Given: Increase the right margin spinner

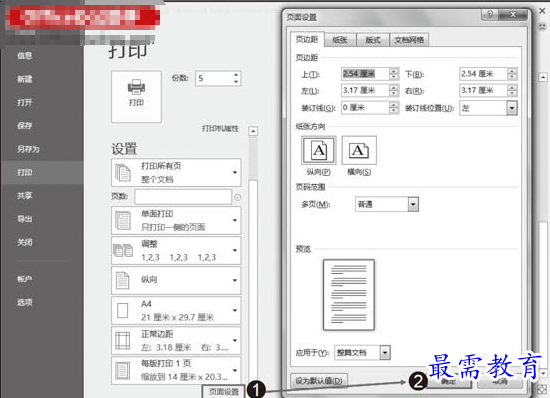Looking at the screenshot, I should coord(512,87).
